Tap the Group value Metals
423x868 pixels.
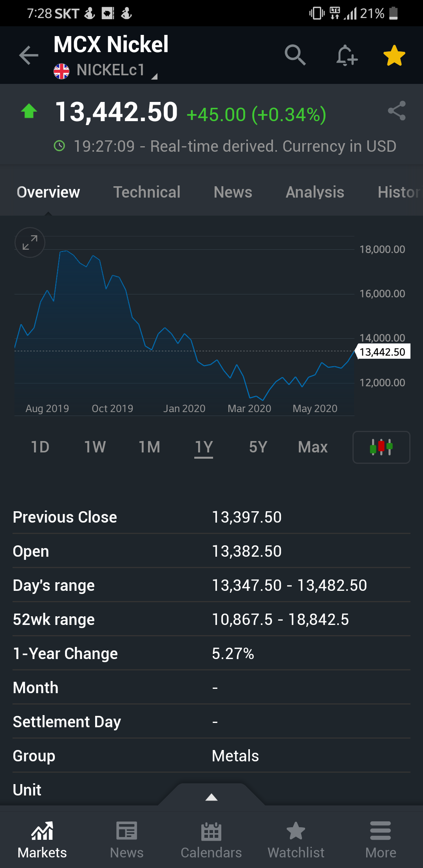coord(235,756)
